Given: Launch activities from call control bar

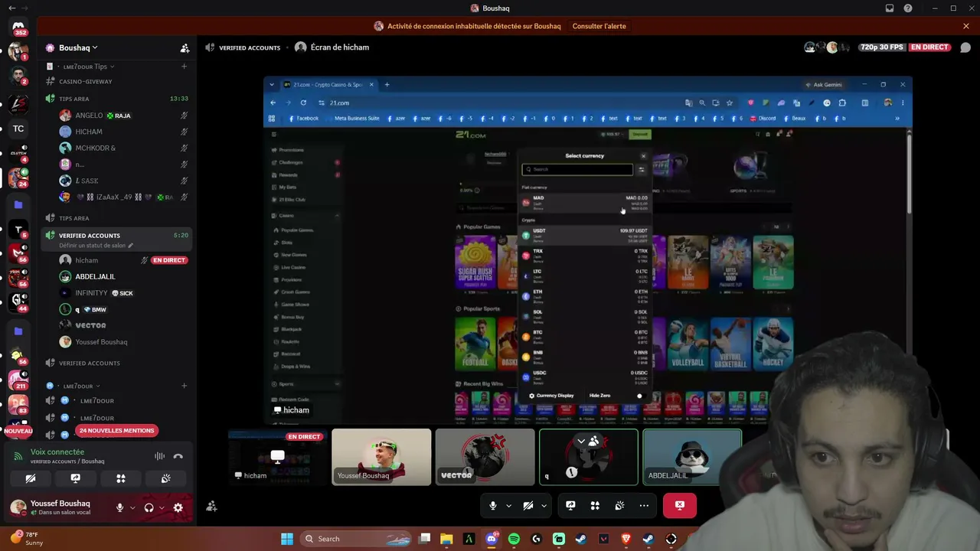Looking at the screenshot, I should [595, 505].
